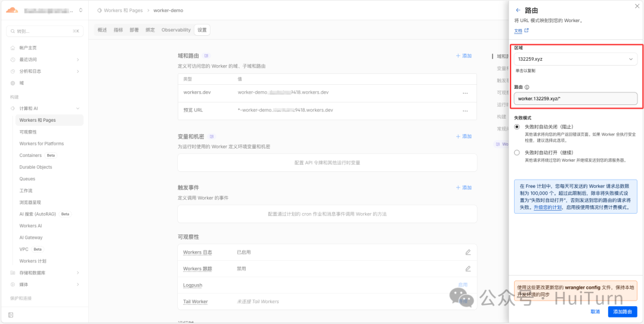Click the Cloudflare logo icon

point(13,10)
